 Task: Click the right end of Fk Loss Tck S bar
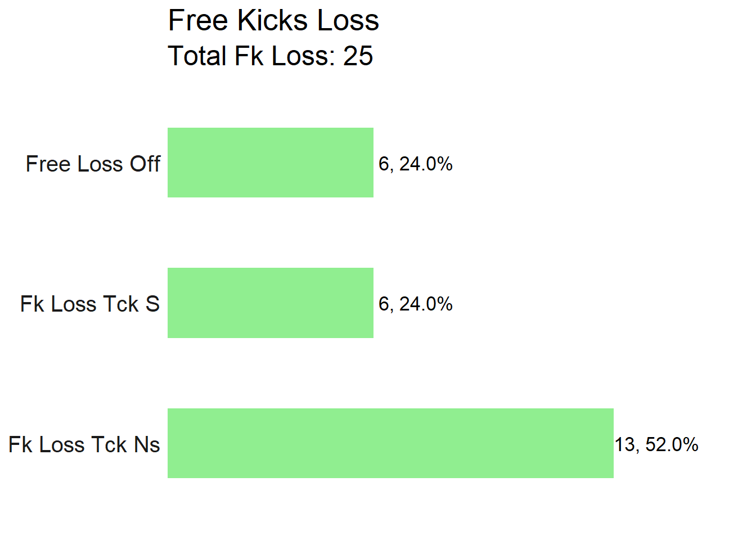point(371,303)
